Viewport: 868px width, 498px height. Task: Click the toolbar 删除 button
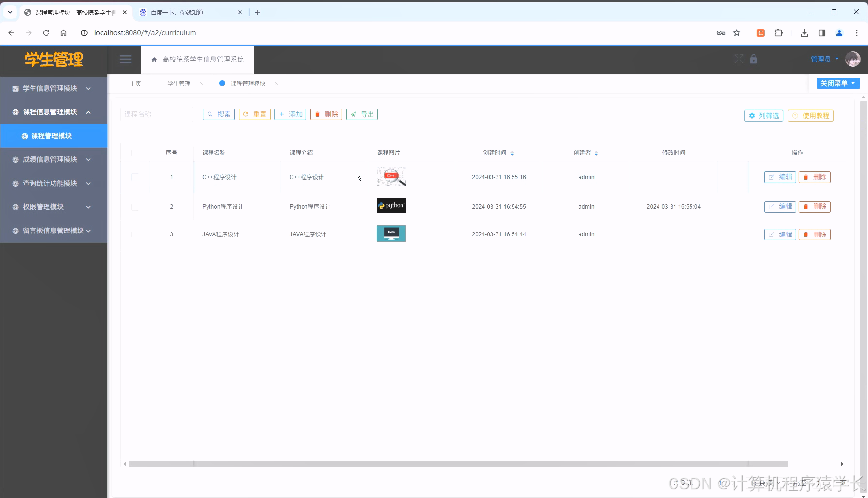pos(326,114)
